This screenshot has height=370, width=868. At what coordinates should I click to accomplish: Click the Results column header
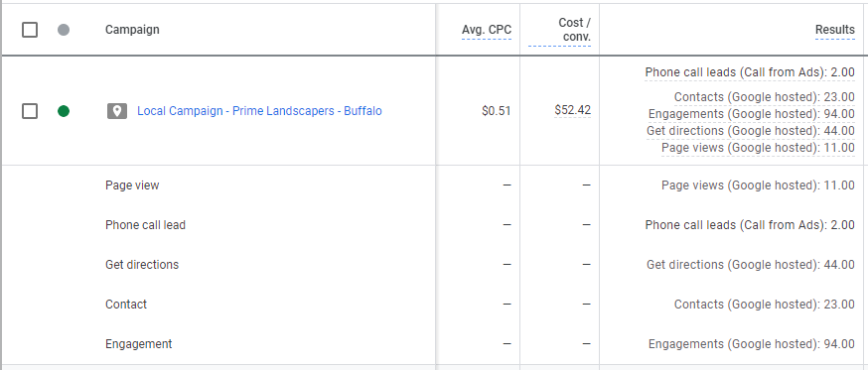(835, 30)
